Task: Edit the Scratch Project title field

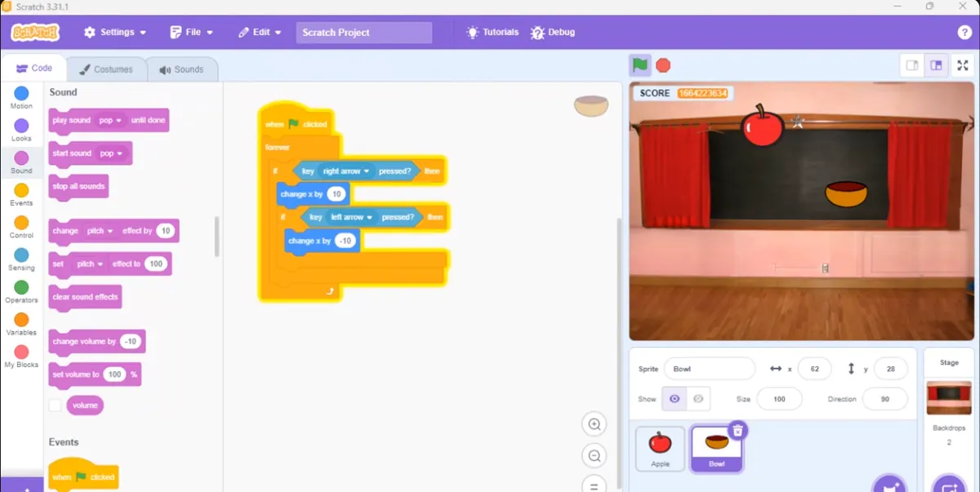Action: [x=364, y=33]
